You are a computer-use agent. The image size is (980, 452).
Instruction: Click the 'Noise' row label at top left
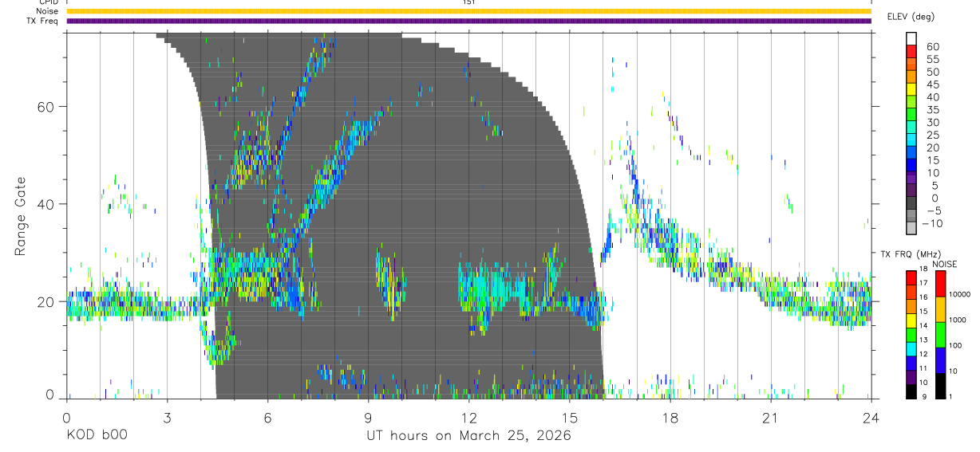coord(47,11)
